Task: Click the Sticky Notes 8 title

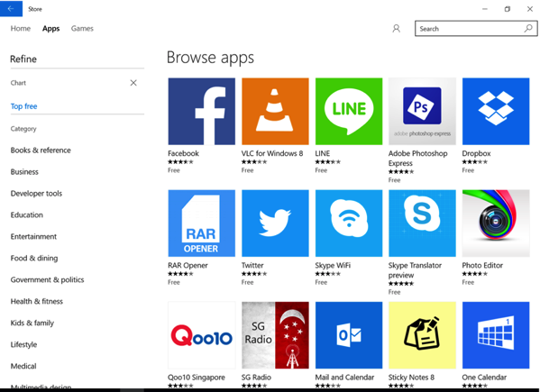Action: click(x=411, y=378)
